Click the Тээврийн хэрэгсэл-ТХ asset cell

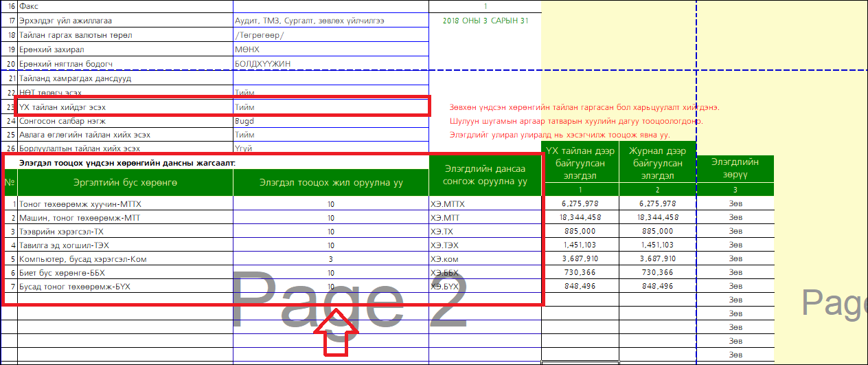tap(62, 232)
